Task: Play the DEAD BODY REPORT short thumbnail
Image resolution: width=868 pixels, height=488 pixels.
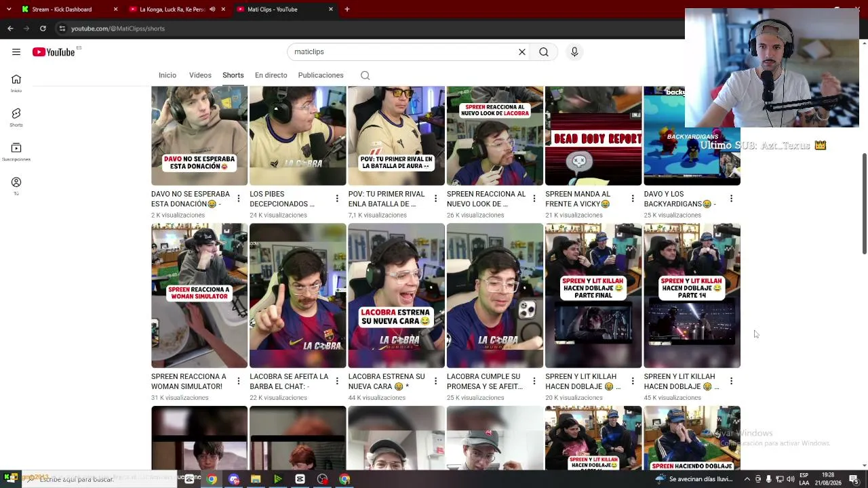Action: [593, 136]
